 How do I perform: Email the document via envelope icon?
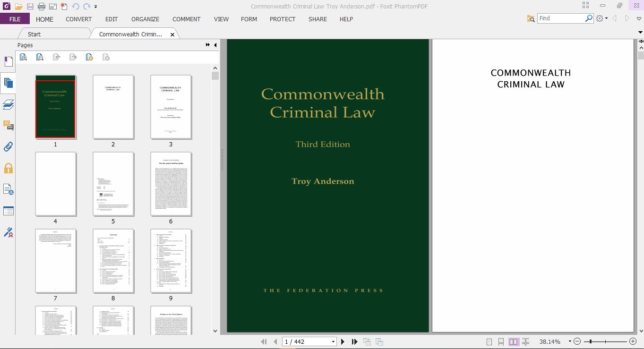tap(52, 7)
